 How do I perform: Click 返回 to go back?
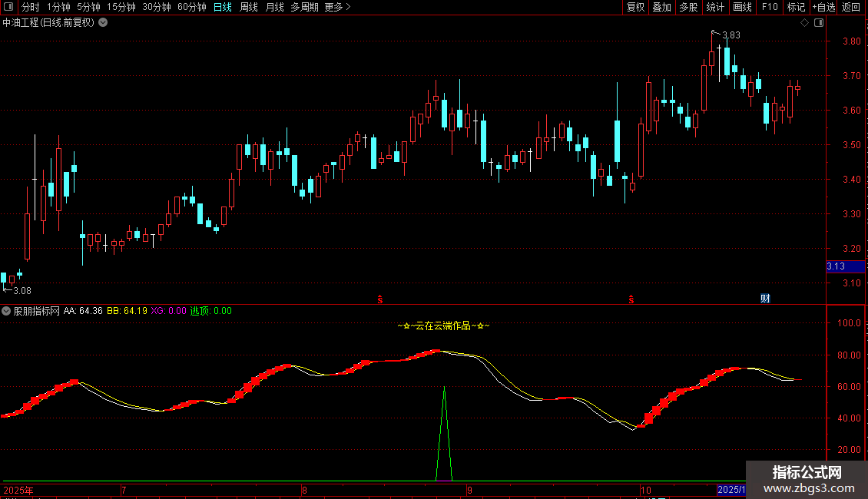(851, 7)
